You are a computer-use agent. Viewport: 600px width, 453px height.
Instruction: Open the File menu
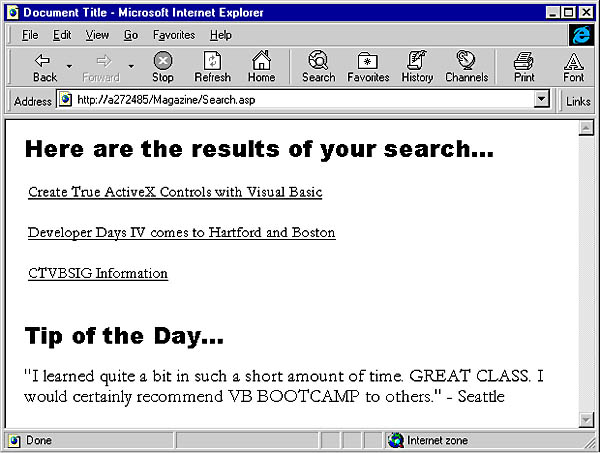30,35
